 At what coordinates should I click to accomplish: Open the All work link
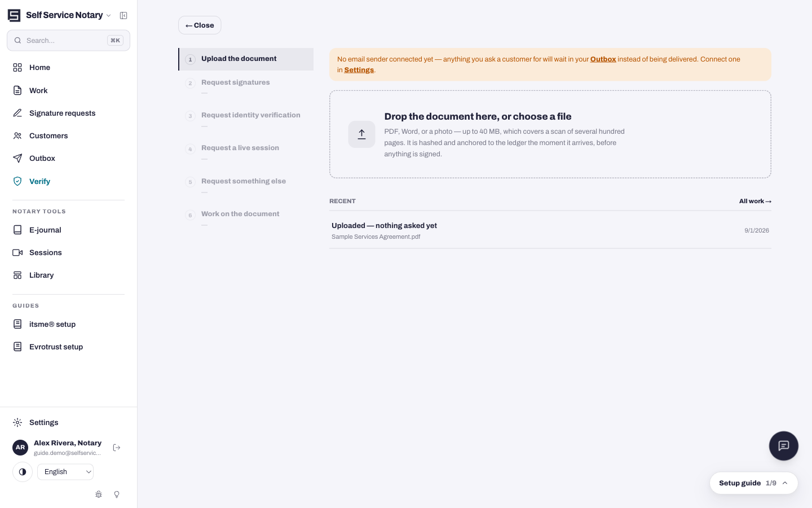pyautogui.click(x=755, y=201)
